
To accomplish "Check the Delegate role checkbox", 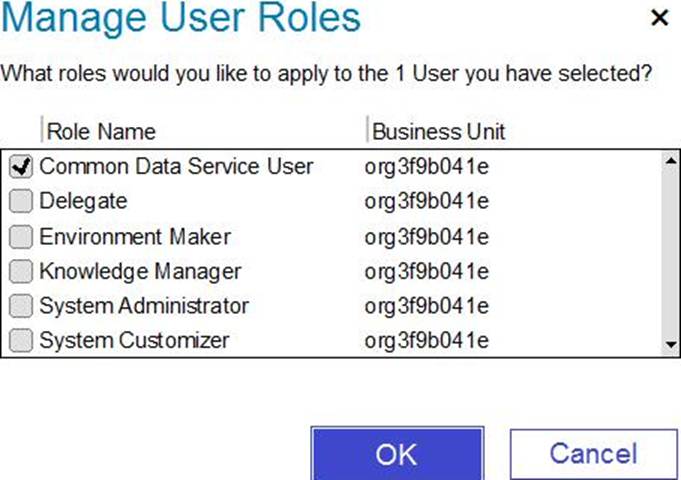I will pyautogui.click(x=21, y=201).
